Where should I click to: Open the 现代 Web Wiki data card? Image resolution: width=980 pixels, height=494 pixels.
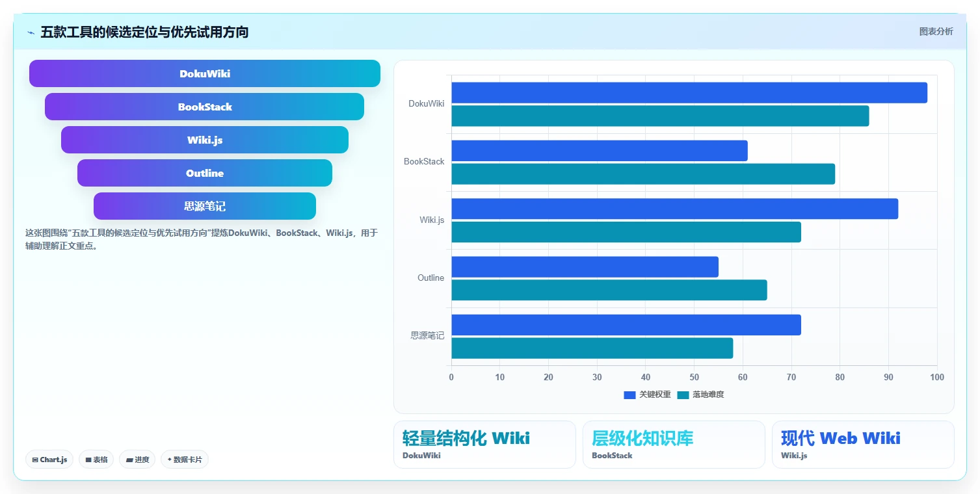click(863, 445)
